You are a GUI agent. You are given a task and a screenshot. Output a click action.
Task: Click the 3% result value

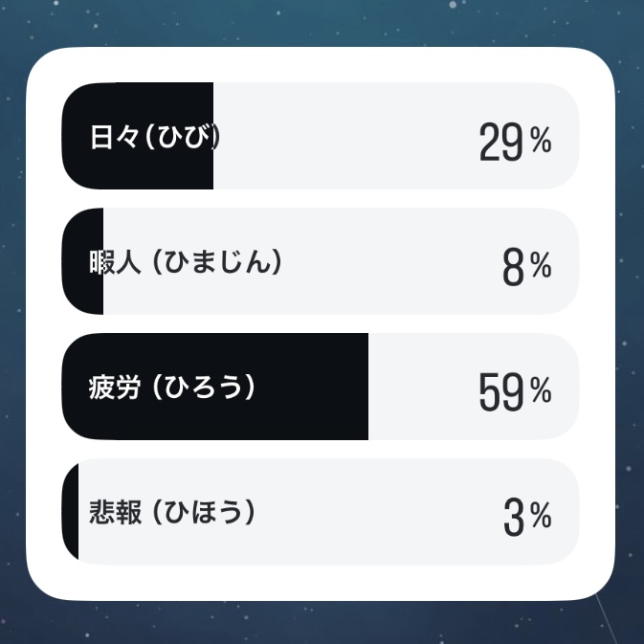[527, 517]
